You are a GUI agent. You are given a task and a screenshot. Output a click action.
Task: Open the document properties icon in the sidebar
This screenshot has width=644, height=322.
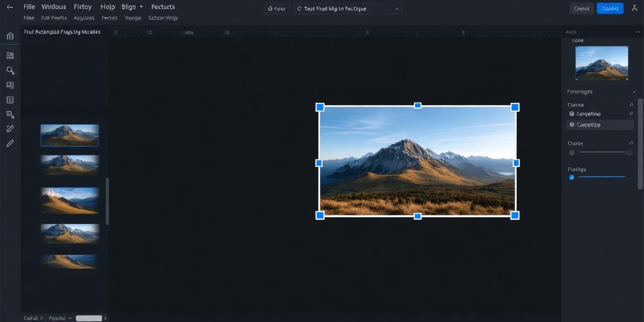pos(10,100)
